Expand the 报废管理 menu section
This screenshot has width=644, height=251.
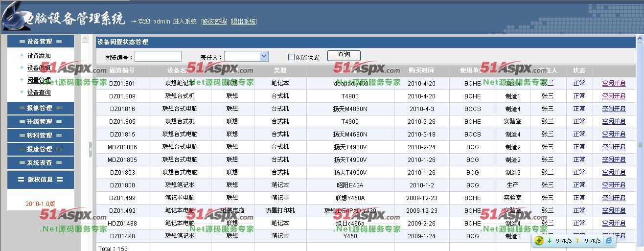(x=41, y=149)
